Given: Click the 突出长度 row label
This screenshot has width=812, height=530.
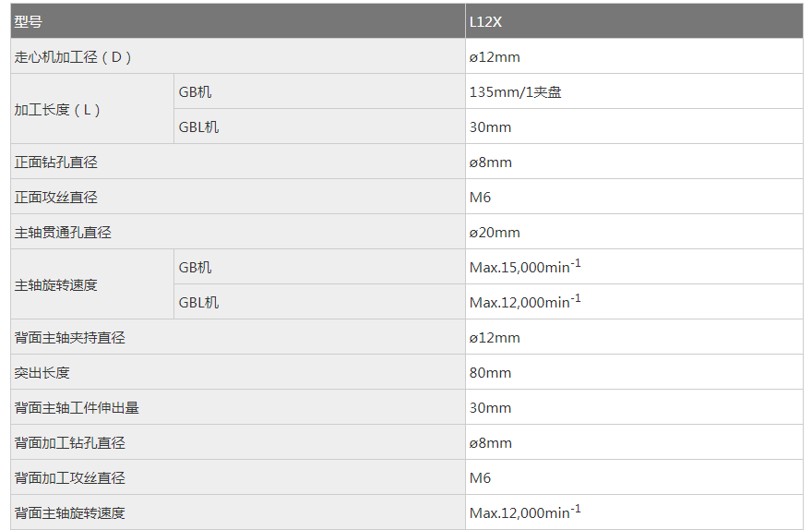Looking at the screenshot, I should pyautogui.click(x=42, y=372).
